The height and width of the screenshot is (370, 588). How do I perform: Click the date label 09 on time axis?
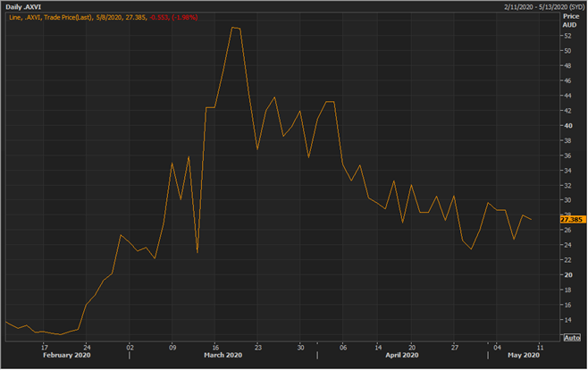[x=172, y=348]
